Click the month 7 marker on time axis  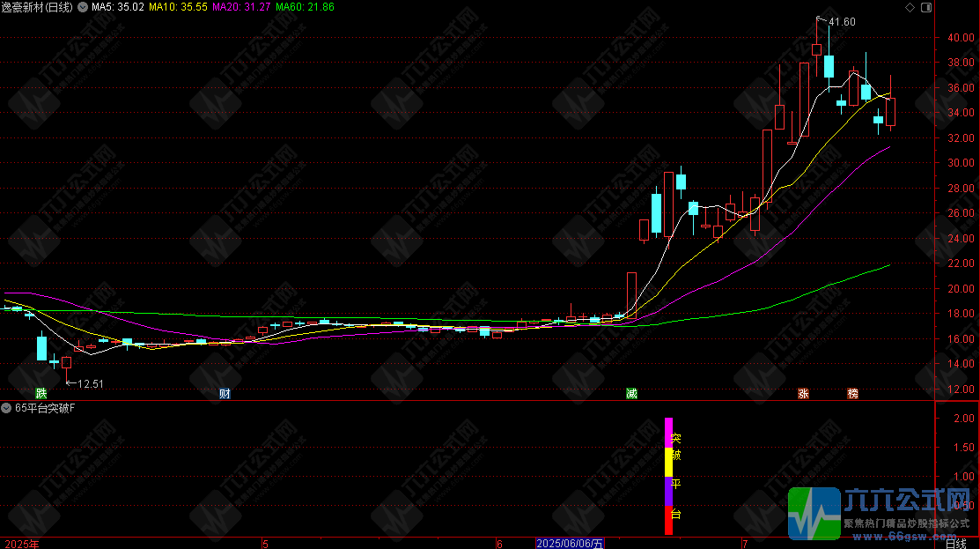coord(744,544)
